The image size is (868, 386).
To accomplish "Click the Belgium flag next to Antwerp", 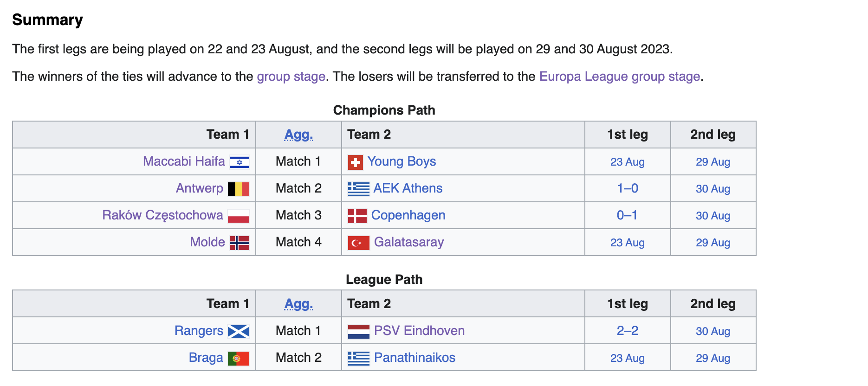I will 239,189.
